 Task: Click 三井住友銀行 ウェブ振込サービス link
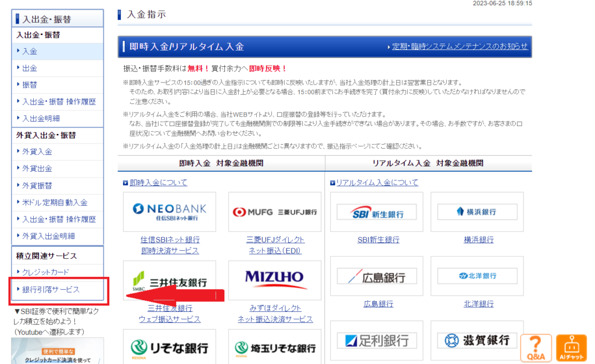tap(170, 313)
